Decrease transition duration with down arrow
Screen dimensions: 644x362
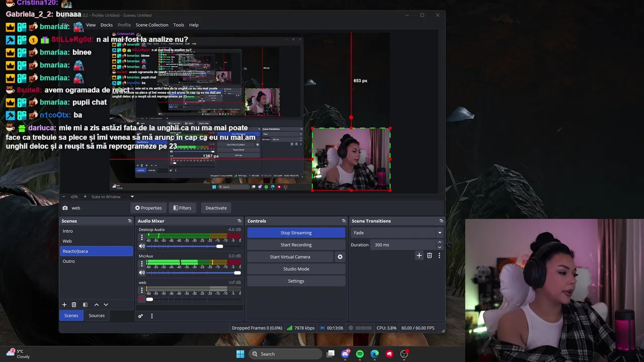pyautogui.click(x=440, y=247)
